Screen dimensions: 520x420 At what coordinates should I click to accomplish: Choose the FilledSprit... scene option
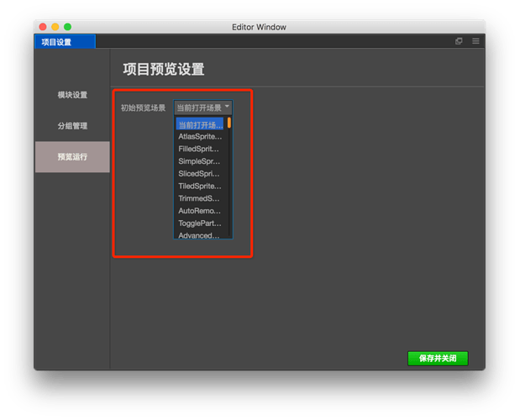(x=200, y=149)
